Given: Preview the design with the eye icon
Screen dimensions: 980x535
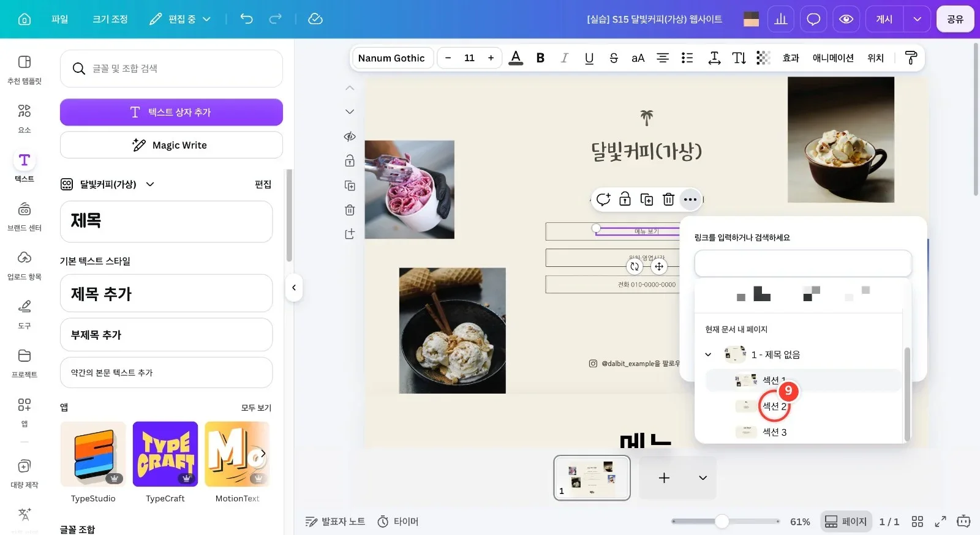Looking at the screenshot, I should 846,19.
